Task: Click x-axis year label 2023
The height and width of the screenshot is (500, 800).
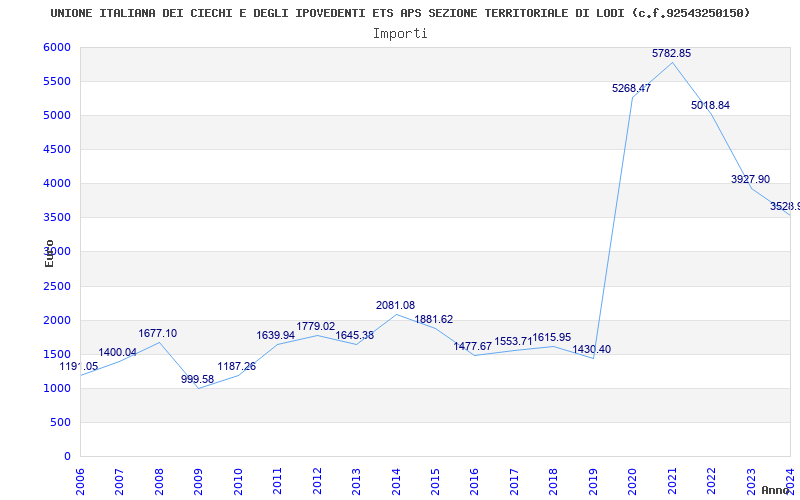Action: tap(751, 481)
